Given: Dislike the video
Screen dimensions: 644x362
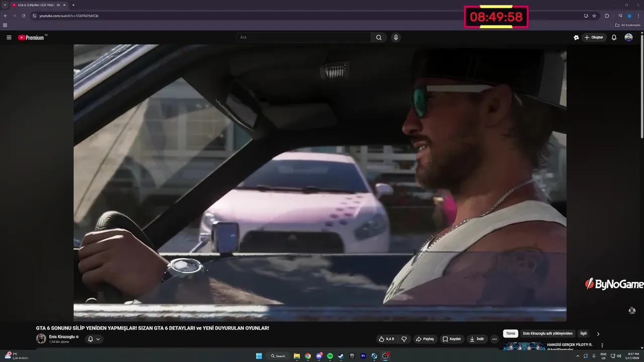Looking at the screenshot, I should (x=404, y=339).
